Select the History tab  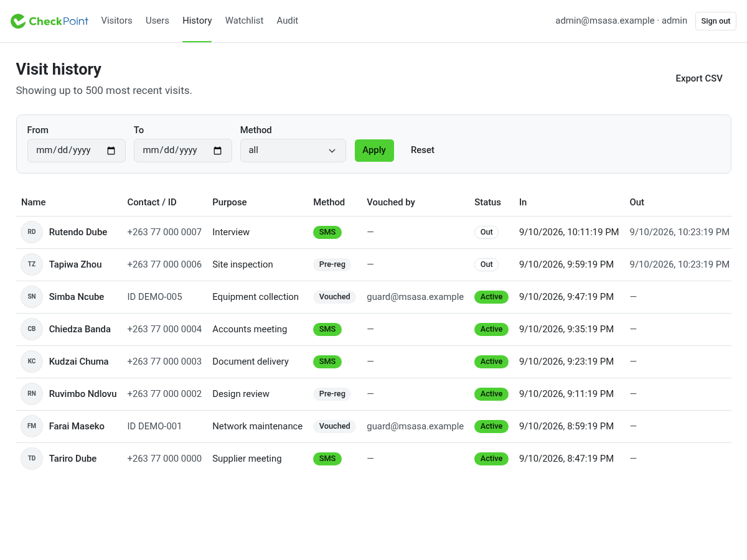pos(197,21)
